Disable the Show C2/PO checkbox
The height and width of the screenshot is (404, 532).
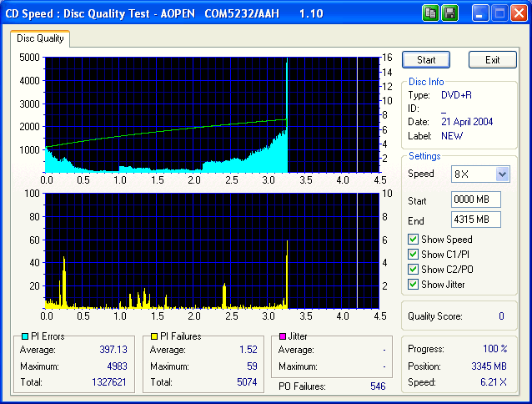tap(413, 270)
